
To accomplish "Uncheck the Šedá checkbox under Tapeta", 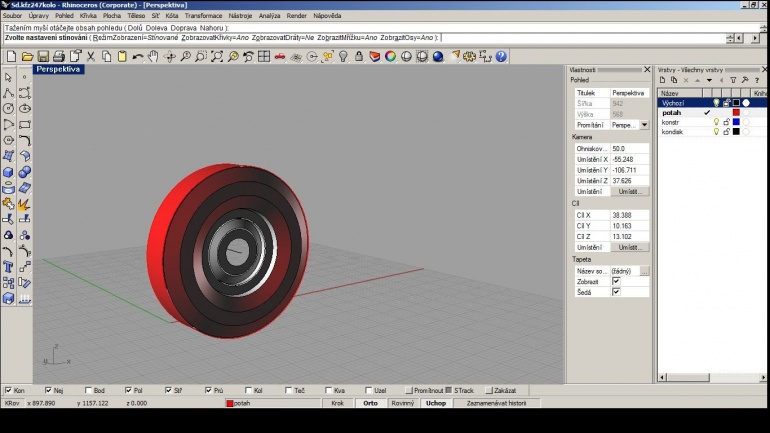I will tap(616, 292).
